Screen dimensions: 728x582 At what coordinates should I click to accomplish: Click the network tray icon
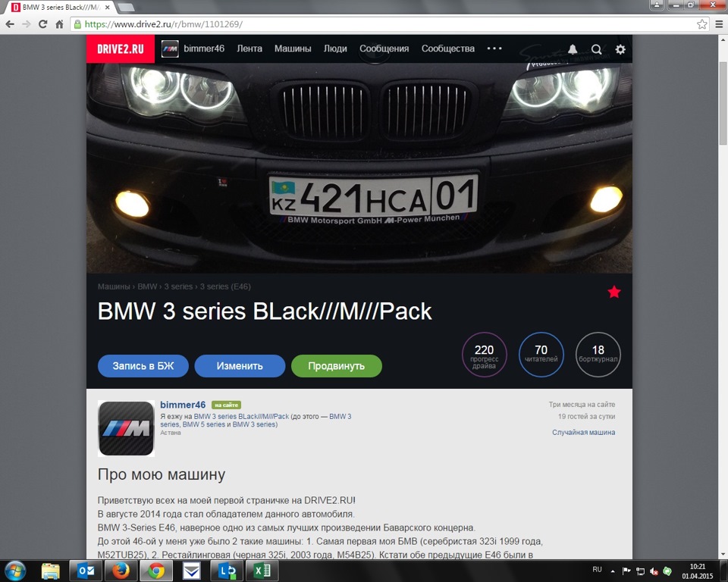click(640, 571)
